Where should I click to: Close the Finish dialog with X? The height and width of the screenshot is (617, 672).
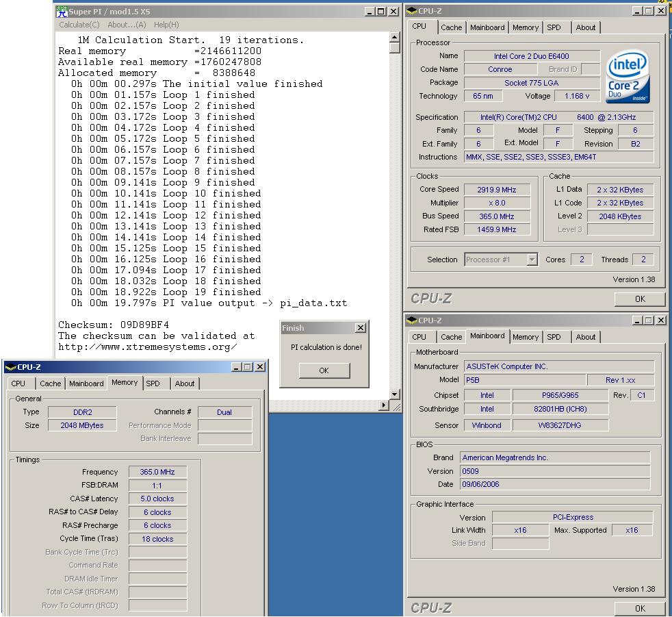[361, 327]
